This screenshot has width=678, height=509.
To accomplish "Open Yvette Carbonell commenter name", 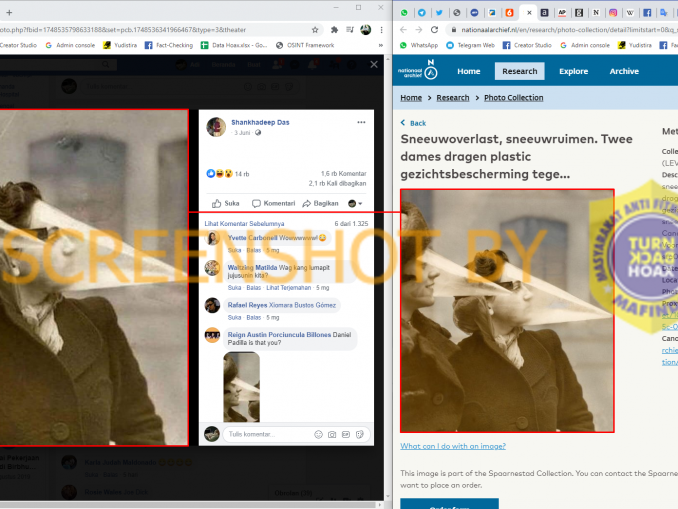I will click(253, 238).
